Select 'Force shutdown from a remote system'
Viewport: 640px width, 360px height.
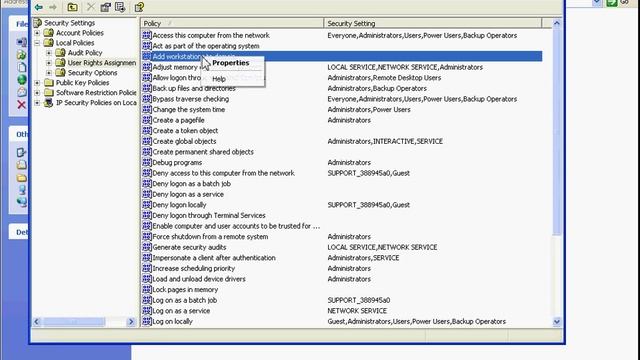210,237
